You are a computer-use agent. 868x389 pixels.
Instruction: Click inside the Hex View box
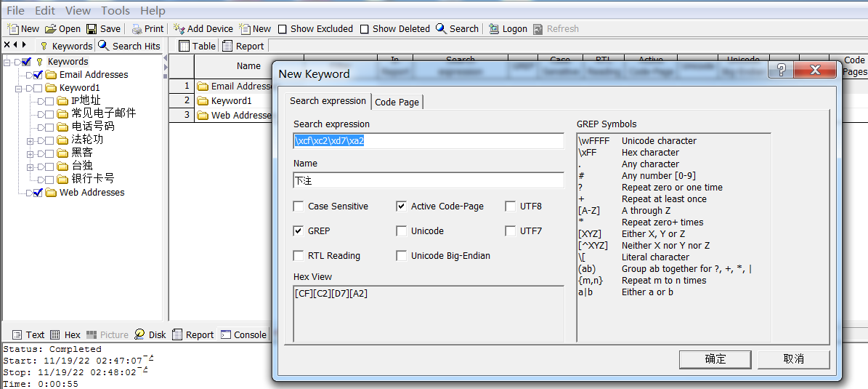pos(429,313)
